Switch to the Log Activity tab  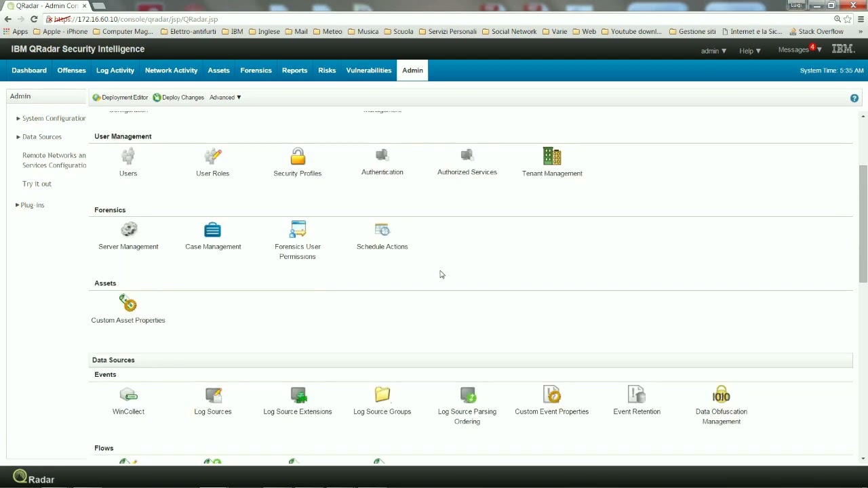point(115,70)
